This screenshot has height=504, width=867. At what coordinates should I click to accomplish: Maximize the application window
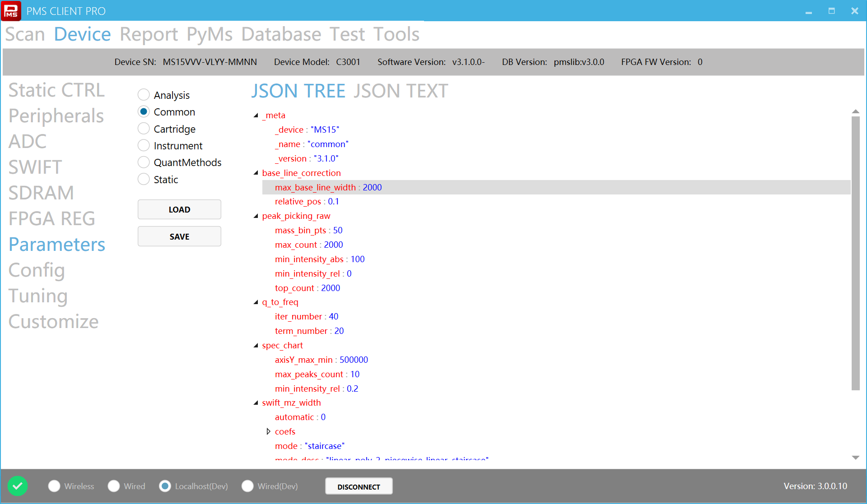[x=831, y=11]
